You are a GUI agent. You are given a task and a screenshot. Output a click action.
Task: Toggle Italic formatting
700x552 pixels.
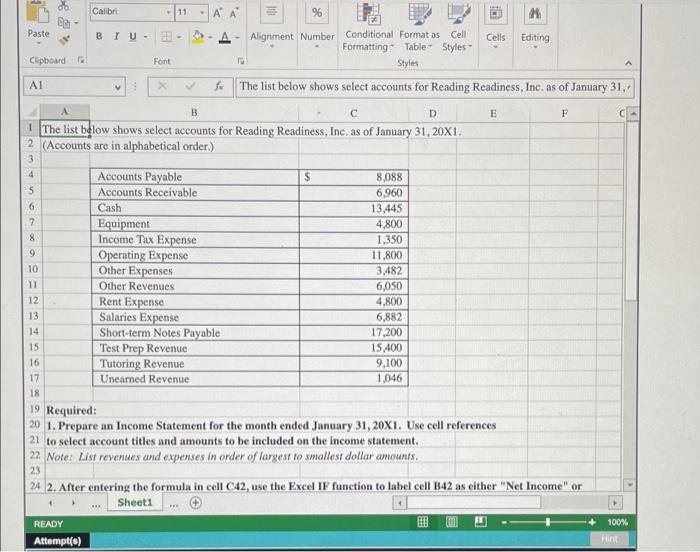(x=117, y=36)
